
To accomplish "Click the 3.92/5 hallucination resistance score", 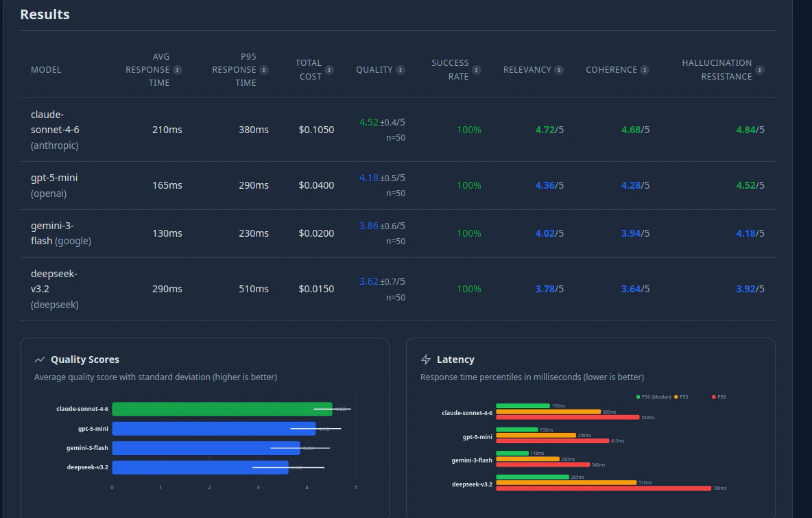I will pos(750,289).
